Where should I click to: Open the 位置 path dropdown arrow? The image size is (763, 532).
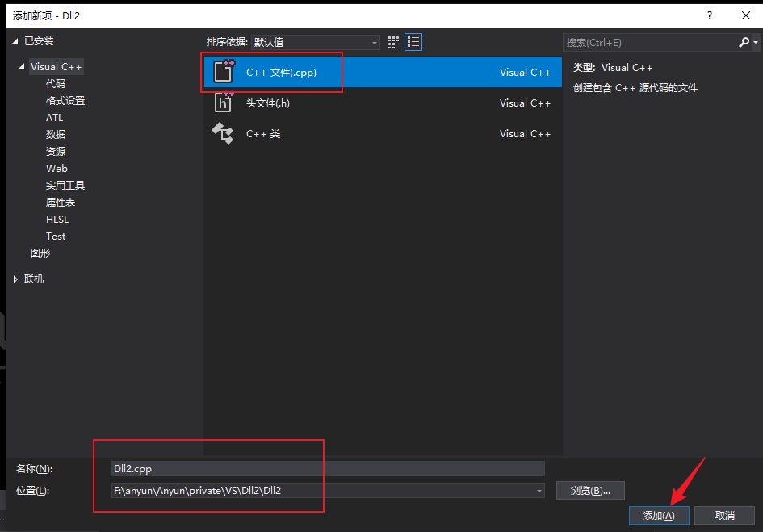point(539,491)
